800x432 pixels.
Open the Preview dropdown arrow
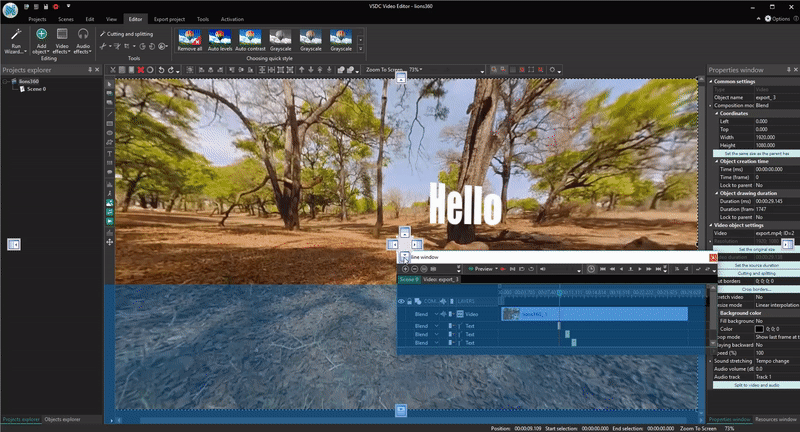coord(496,269)
